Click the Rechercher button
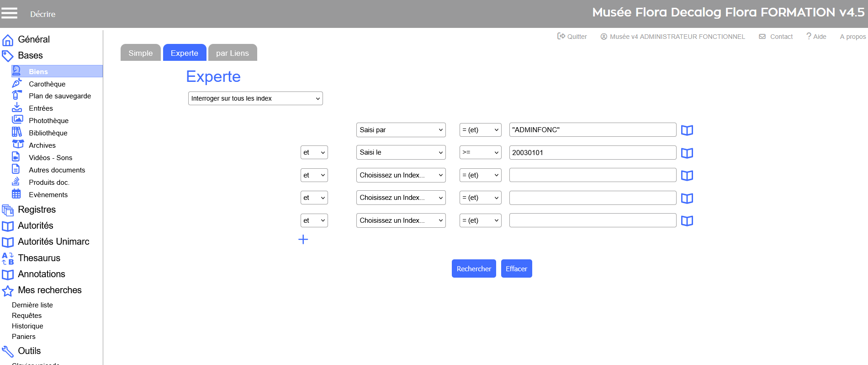The image size is (868, 365). click(x=473, y=268)
